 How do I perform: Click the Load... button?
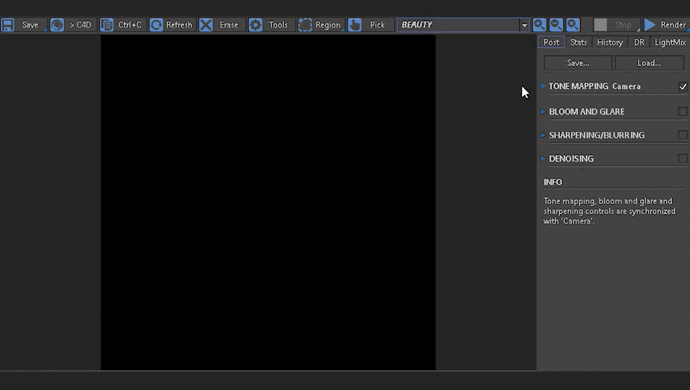point(649,63)
